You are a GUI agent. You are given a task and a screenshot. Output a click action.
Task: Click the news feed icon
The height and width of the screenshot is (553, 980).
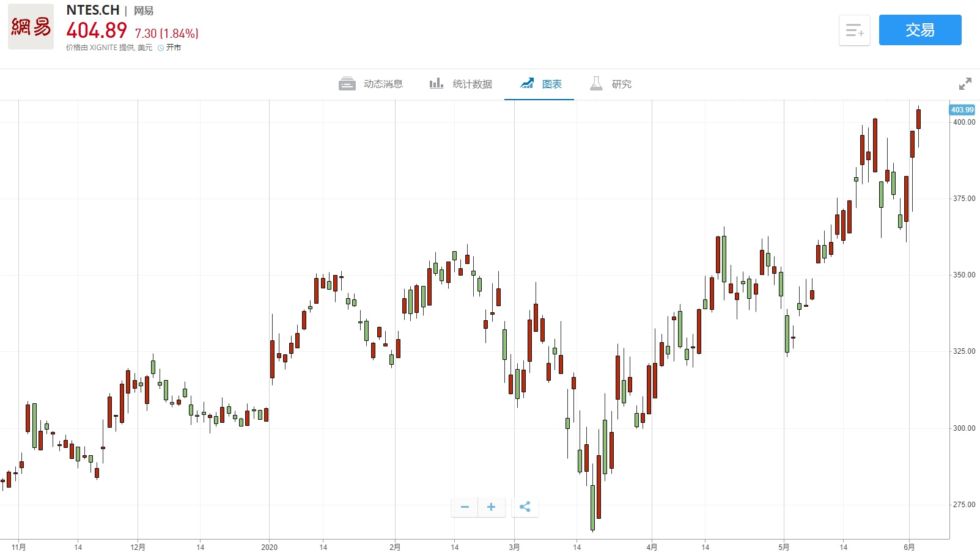coord(347,84)
